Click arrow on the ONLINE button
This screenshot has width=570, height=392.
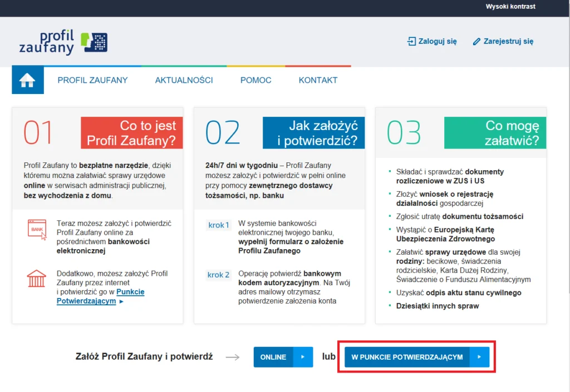(303, 357)
